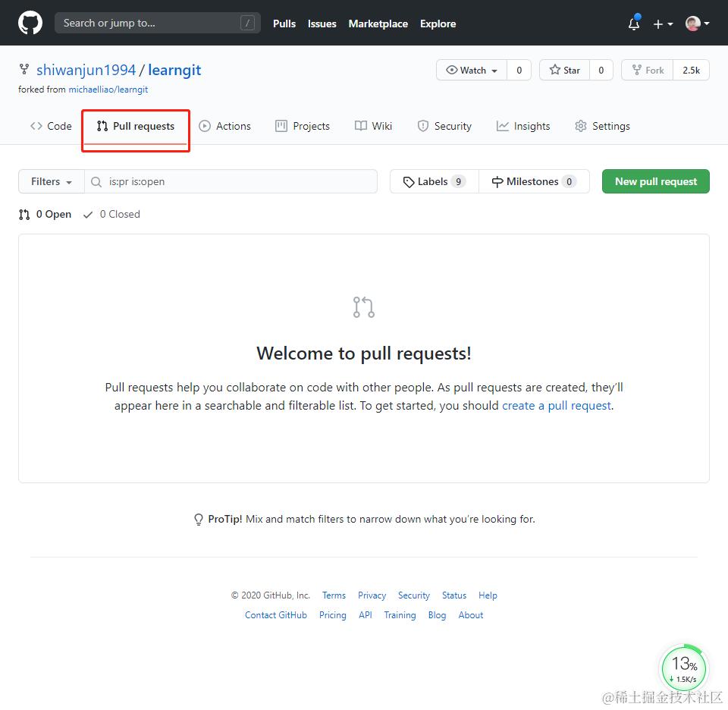Switch to the Code tab
The width and height of the screenshot is (728, 710).
(x=51, y=127)
